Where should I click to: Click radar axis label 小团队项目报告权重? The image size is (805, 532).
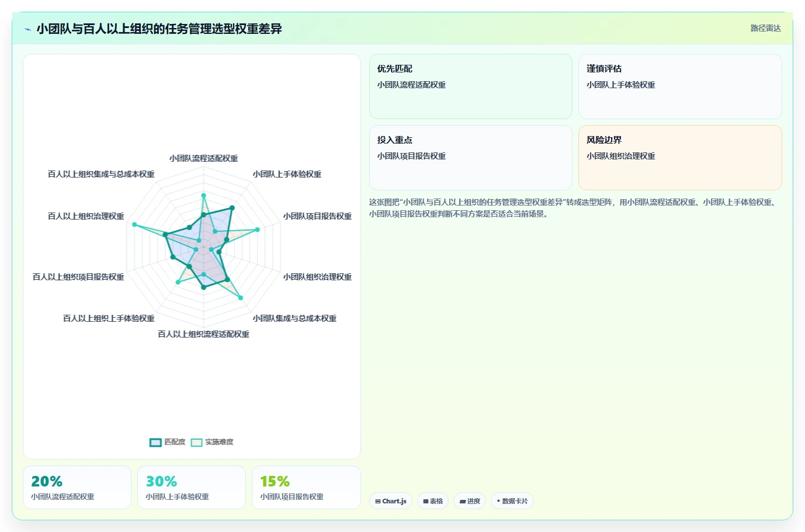click(x=317, y=216)
